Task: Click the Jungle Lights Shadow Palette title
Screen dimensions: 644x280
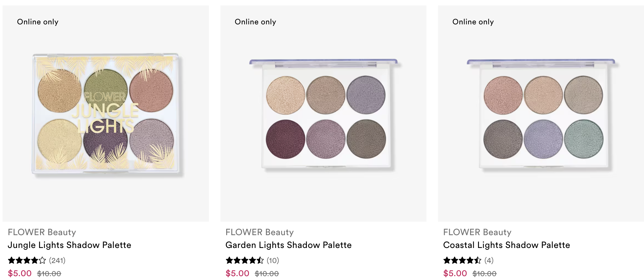Action: coord(70,245)
